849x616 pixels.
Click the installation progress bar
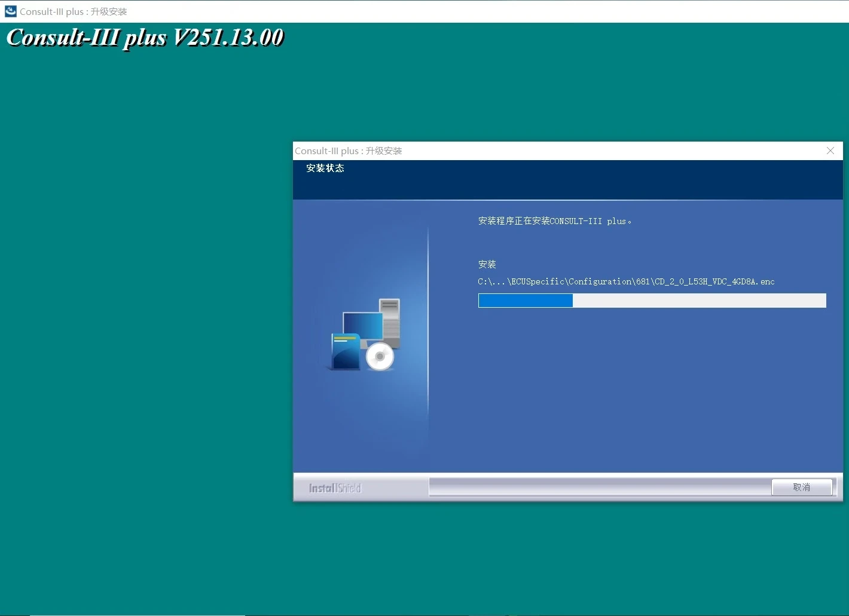point(652,301)
